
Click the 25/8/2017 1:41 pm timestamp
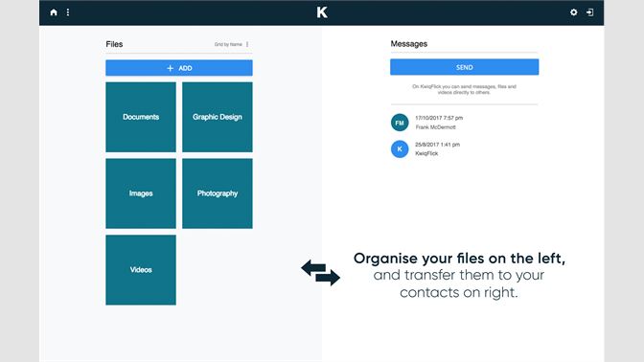pos(437,145)
